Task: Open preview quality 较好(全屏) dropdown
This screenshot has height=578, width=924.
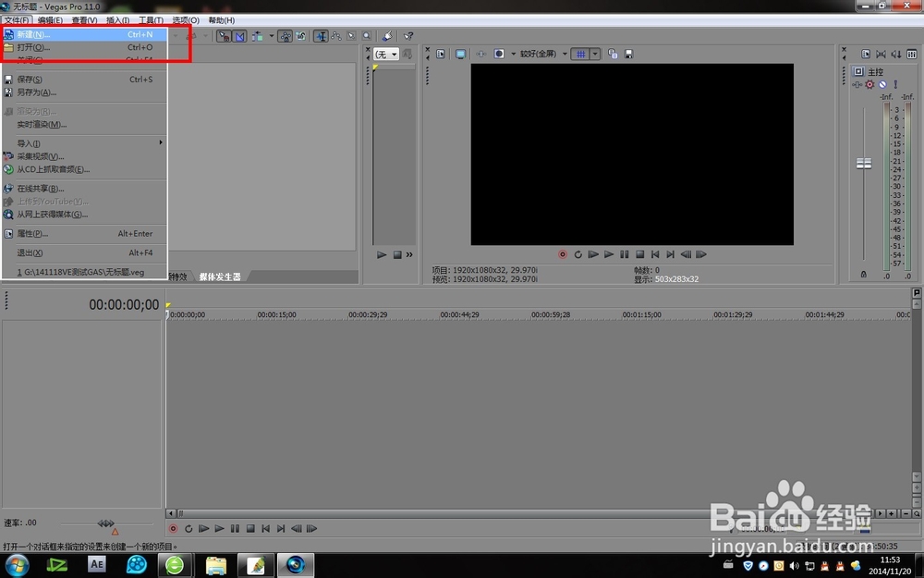Action: click(542, 55)
